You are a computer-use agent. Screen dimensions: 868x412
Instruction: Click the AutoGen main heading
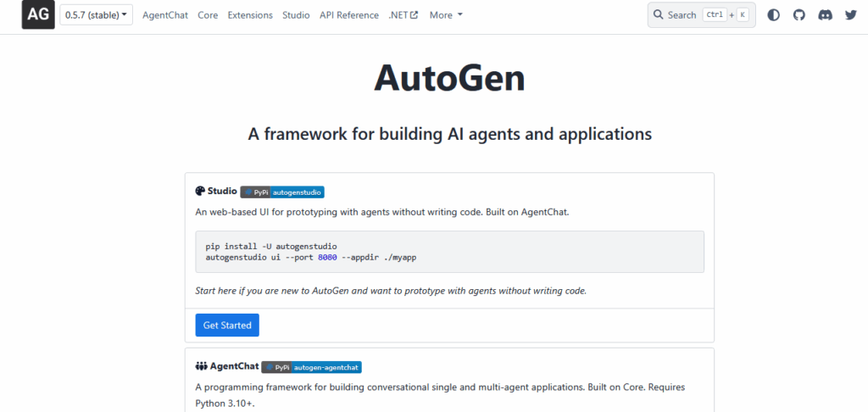click(449, 79)
